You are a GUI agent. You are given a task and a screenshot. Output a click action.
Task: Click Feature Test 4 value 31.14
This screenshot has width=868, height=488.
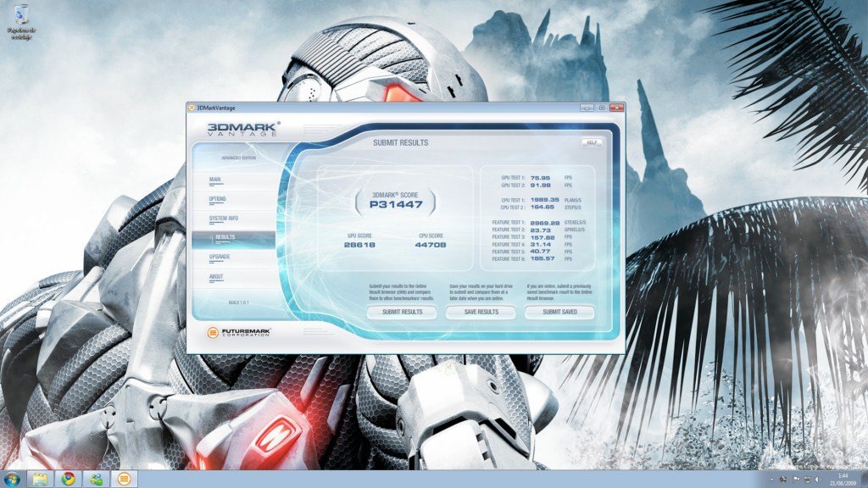click(x=540, y=244)
